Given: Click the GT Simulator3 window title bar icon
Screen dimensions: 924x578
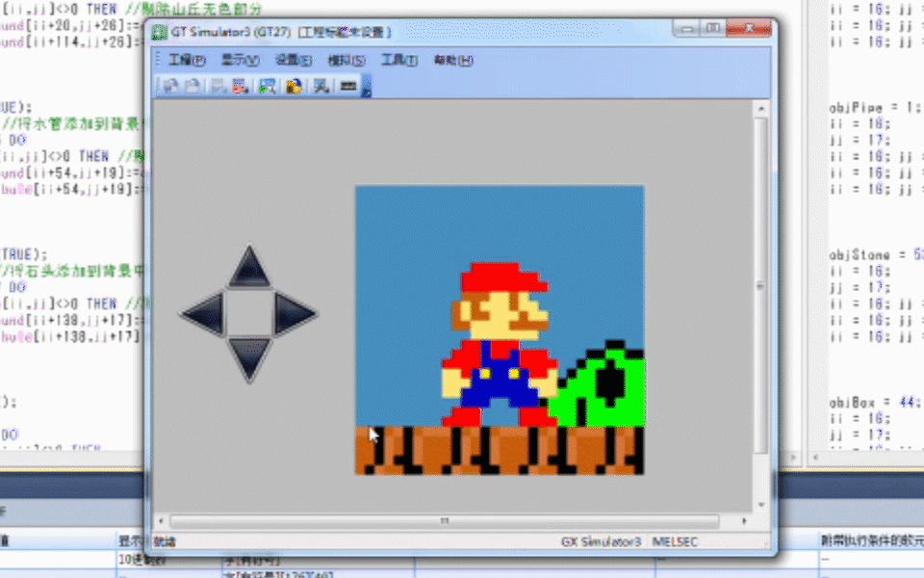Looking at the screenshot, I should 160,32.
